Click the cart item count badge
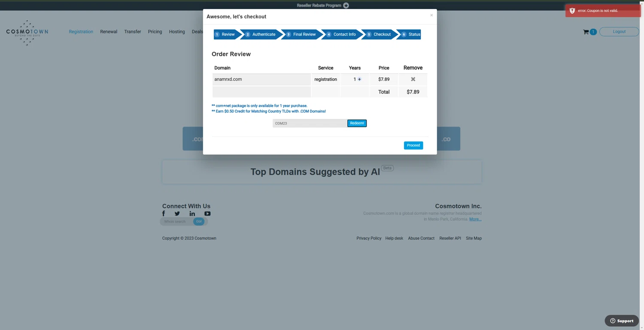 point(593,32)
